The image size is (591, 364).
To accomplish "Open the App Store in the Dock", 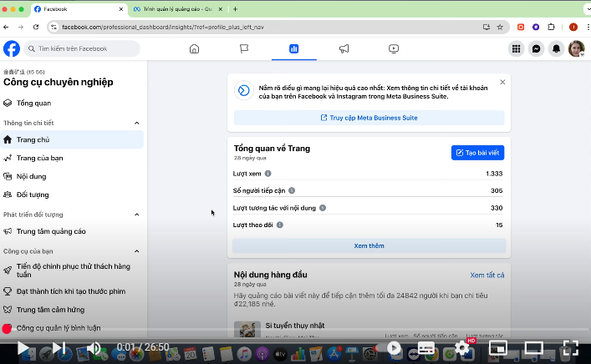I will pyautogui.click(x=334, y=354).
